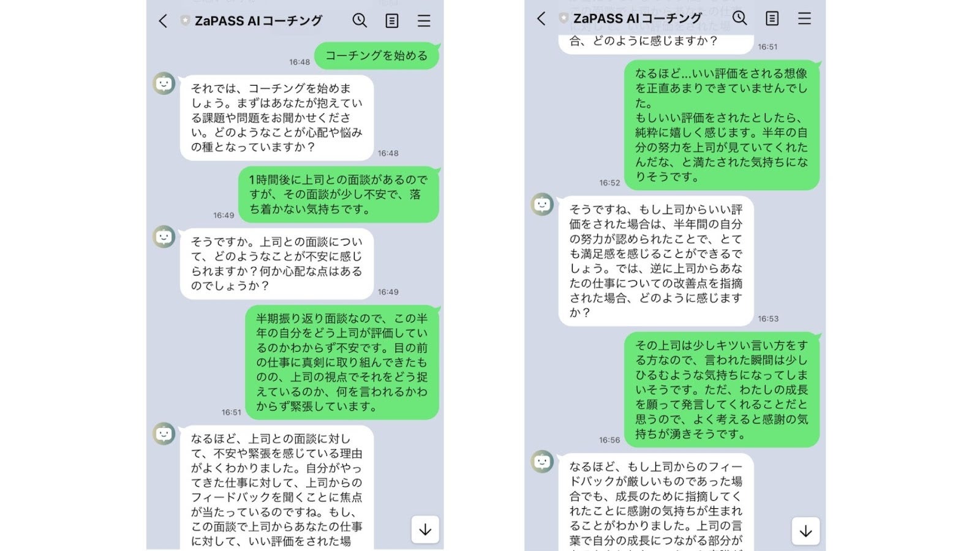Open the hamburger menu in right chat
Image resolution: width=980 pixels, height=551 pixels.
point(804,18)
